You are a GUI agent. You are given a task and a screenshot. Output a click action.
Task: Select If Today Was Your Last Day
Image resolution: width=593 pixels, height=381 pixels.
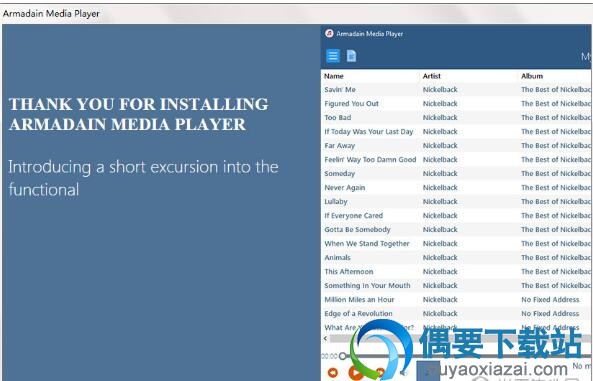pos(369,132)
